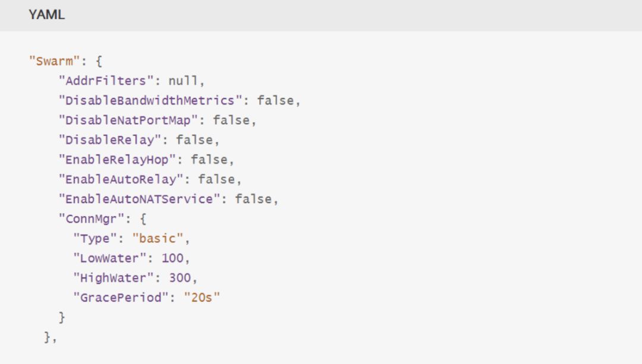The image size is (642, 364).
Task: Click the "DisableRelay" key
Action: 110,140
